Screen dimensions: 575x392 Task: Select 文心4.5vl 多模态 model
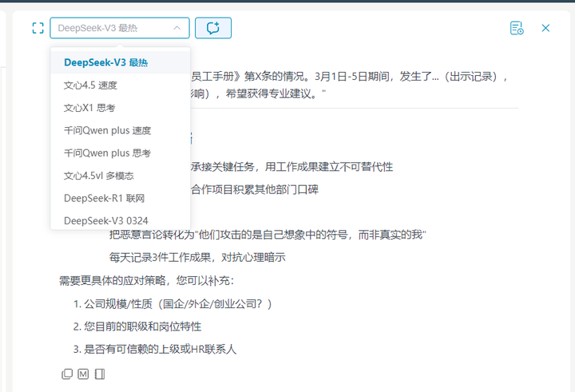pyautogui.click(x=121, y=176)
